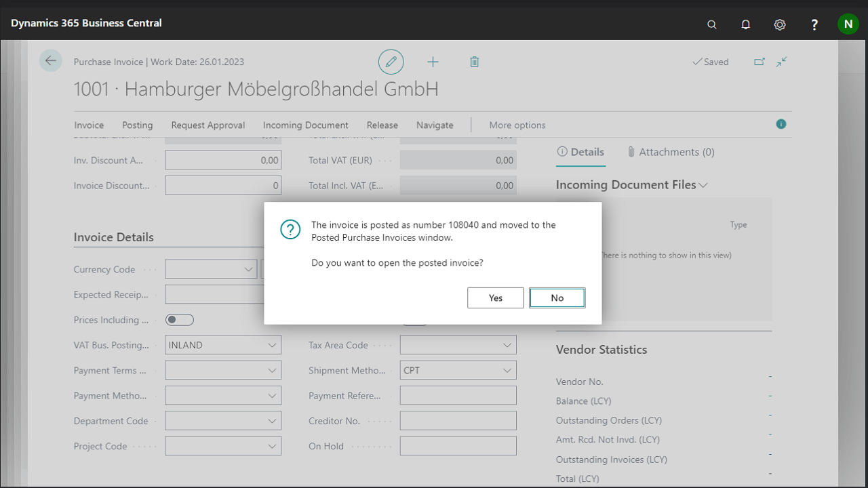Click the edit pencil icon
The image size is (868, 488).
[391, 62]
